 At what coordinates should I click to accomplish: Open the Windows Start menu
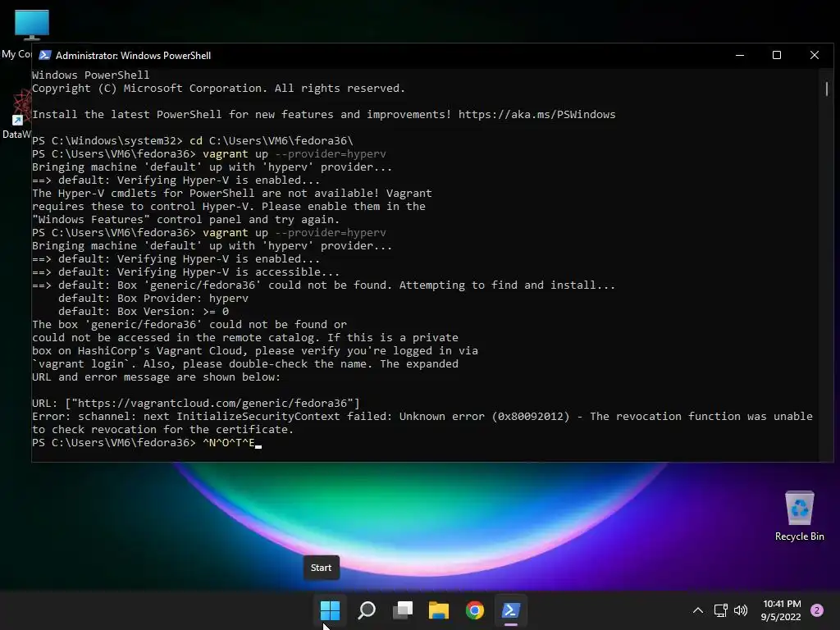[x=330, y=610]
